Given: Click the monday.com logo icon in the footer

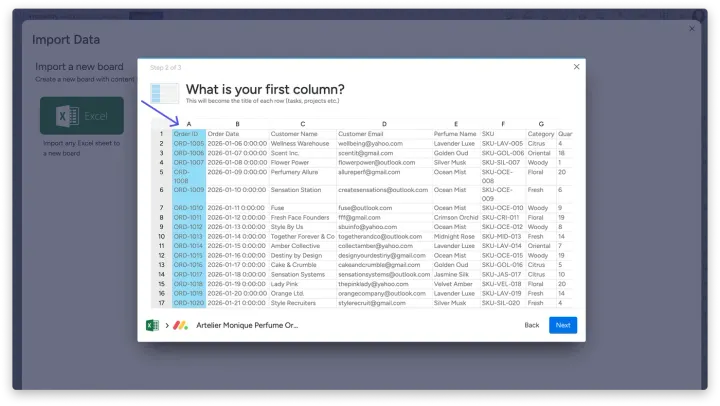Looking at the screenshot, I should 180,325.
